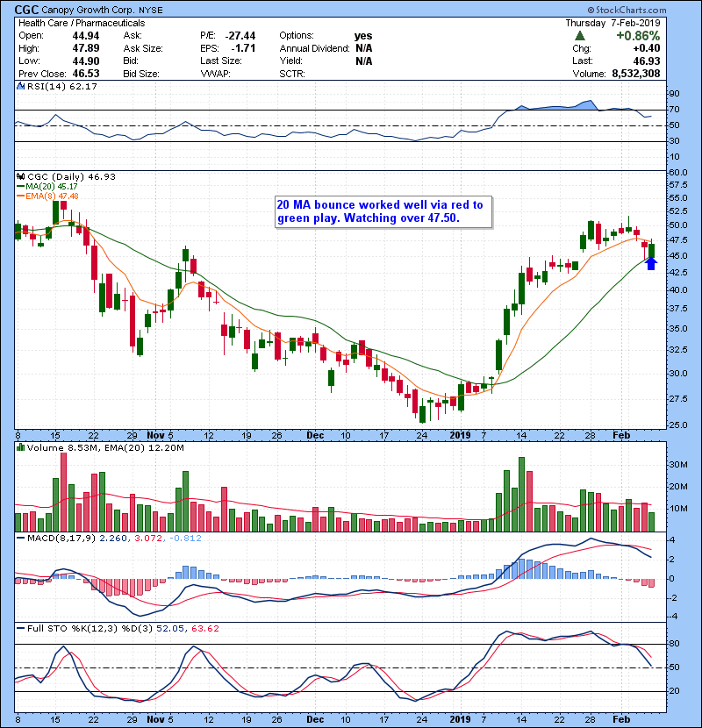Click the volume bars icon beside Volume 8.53M
Image resolution: width=702 pixels, height=728 pixels.
click(x=20, y=447)
